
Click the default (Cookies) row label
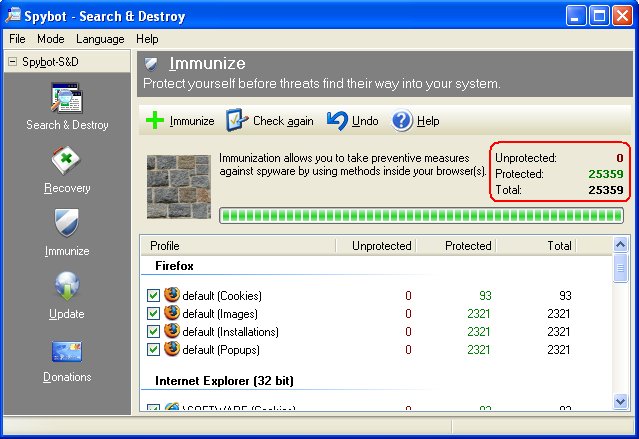pos(222,296)
